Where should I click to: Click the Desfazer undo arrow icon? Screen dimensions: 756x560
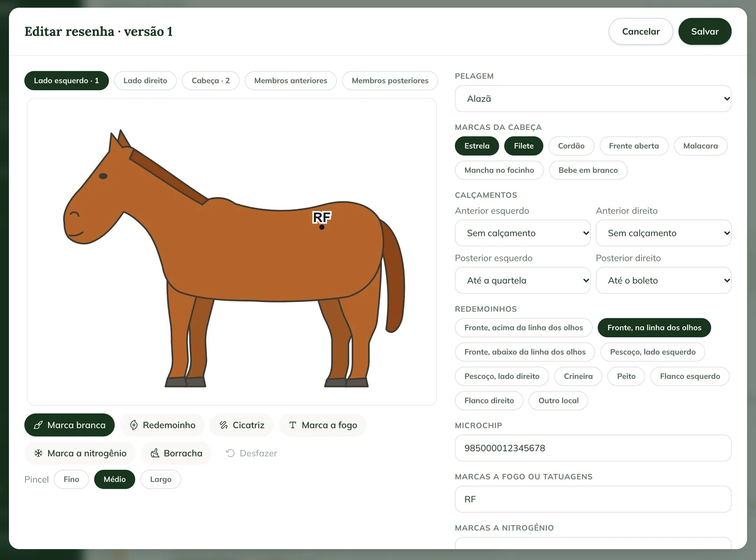click(230, 453)
